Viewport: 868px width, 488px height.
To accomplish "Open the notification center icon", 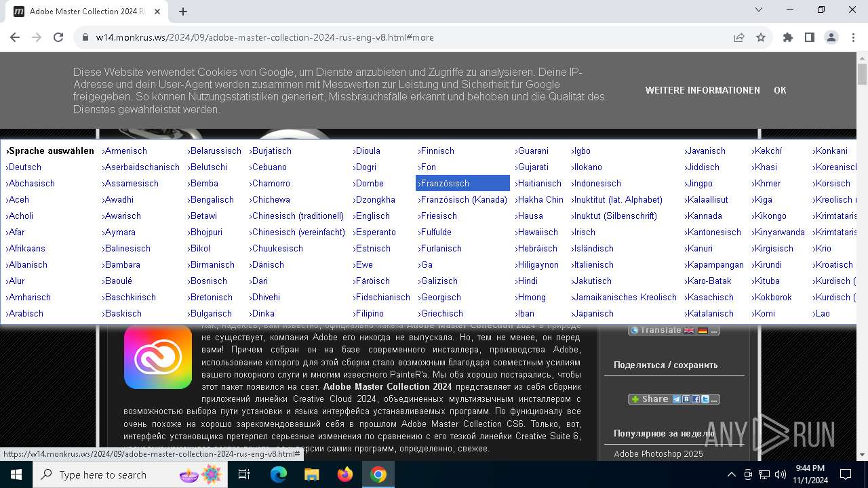I will point(846,474).
